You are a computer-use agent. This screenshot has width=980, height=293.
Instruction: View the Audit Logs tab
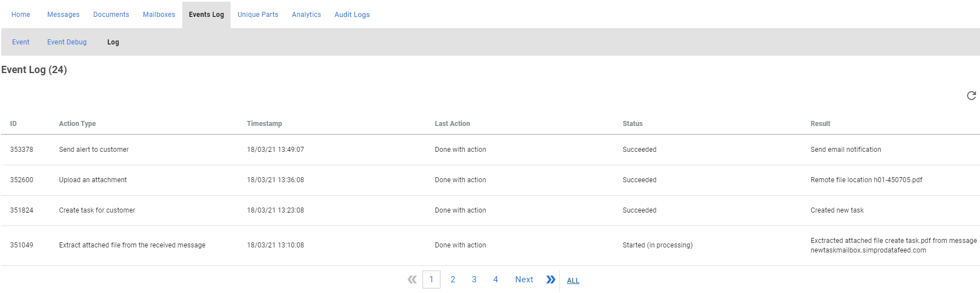(x=352, y=15)
